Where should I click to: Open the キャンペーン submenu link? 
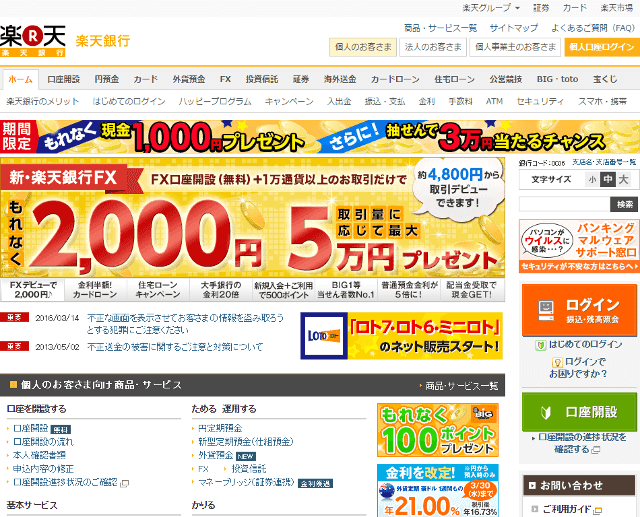point(289,101)
